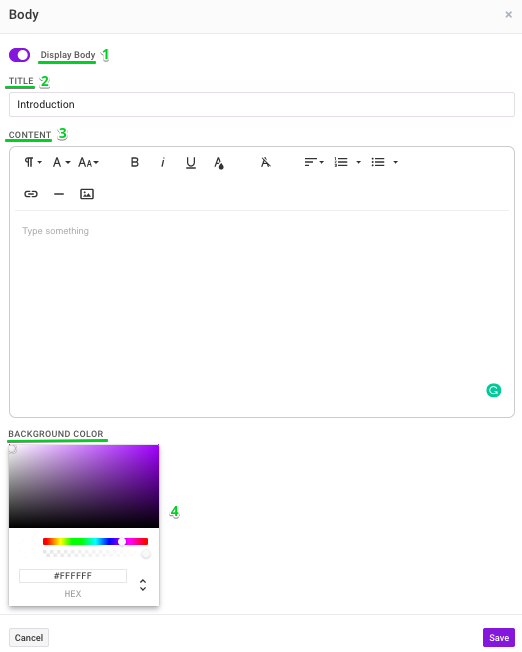Click the HEX format label
The image size is (522, 652).
point(73,594)
